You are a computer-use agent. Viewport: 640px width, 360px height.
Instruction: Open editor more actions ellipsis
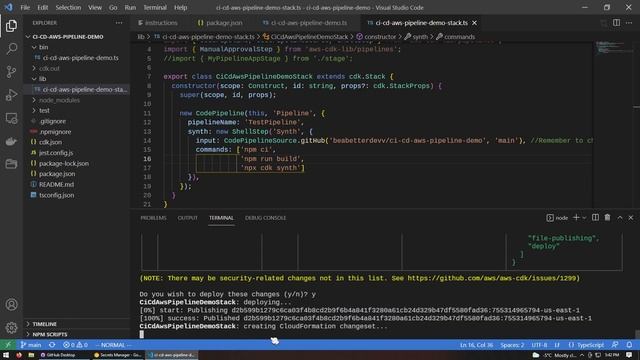point(629,23)
